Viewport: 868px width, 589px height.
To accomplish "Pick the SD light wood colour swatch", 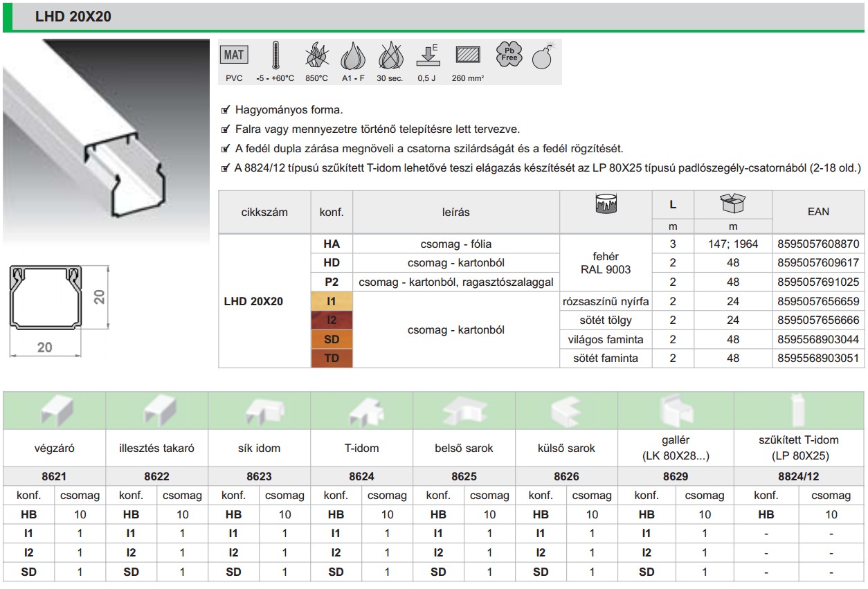I will (332, 339).
